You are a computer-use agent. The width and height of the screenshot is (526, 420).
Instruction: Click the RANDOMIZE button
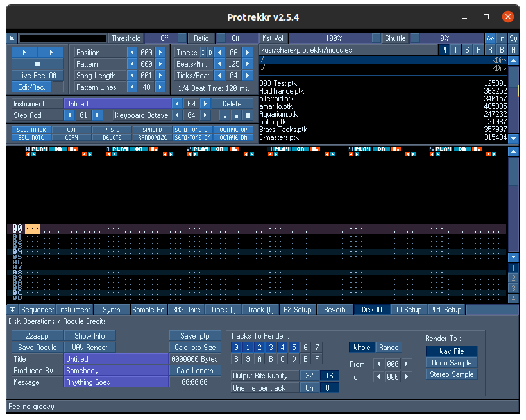click(x=152, y=137)
